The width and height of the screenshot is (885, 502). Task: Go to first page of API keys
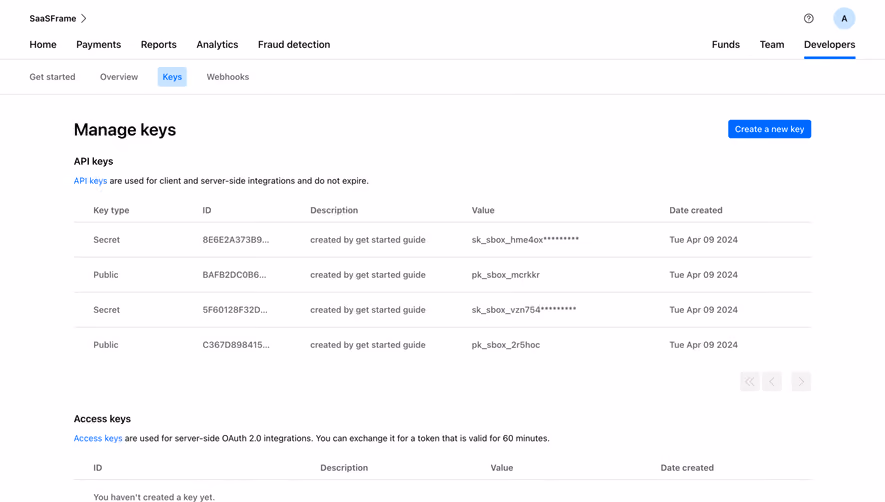(750, 382)
